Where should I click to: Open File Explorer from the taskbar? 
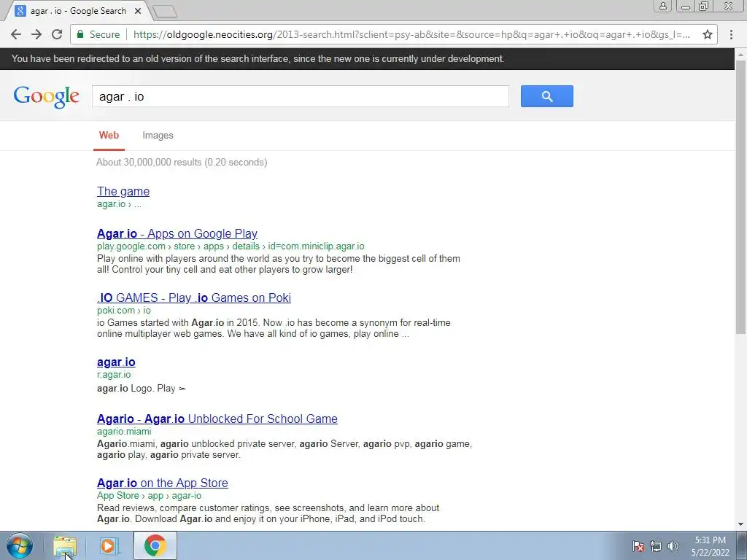coord(65,545)
